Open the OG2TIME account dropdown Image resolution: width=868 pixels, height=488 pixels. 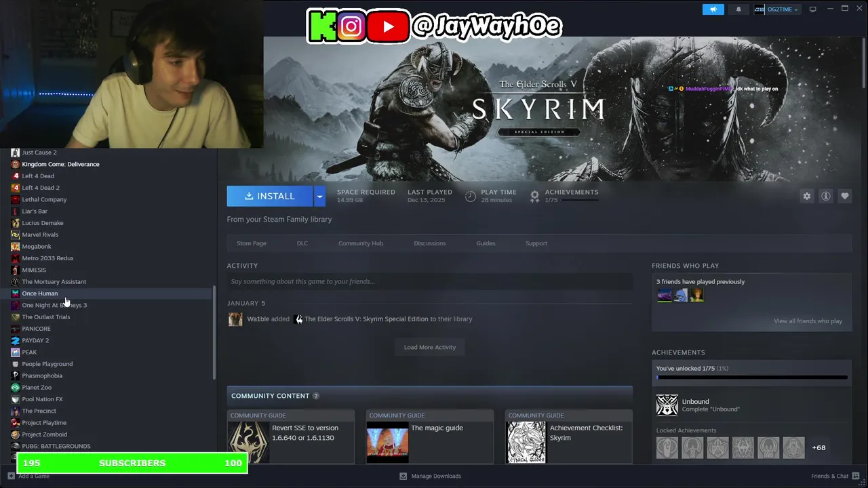[777, 9]
